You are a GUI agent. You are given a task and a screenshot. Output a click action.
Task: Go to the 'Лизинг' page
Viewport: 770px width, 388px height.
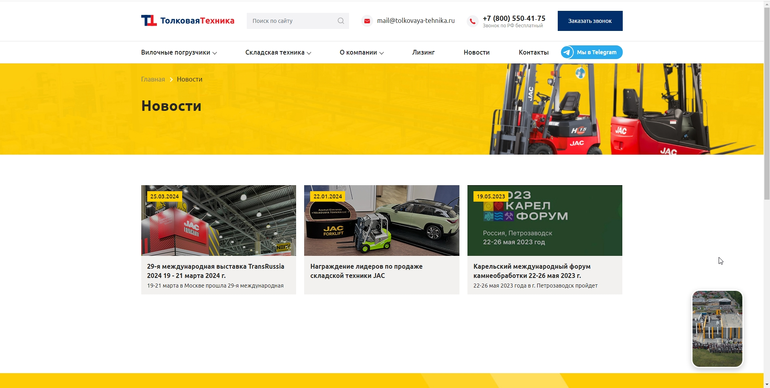[423, 52]
